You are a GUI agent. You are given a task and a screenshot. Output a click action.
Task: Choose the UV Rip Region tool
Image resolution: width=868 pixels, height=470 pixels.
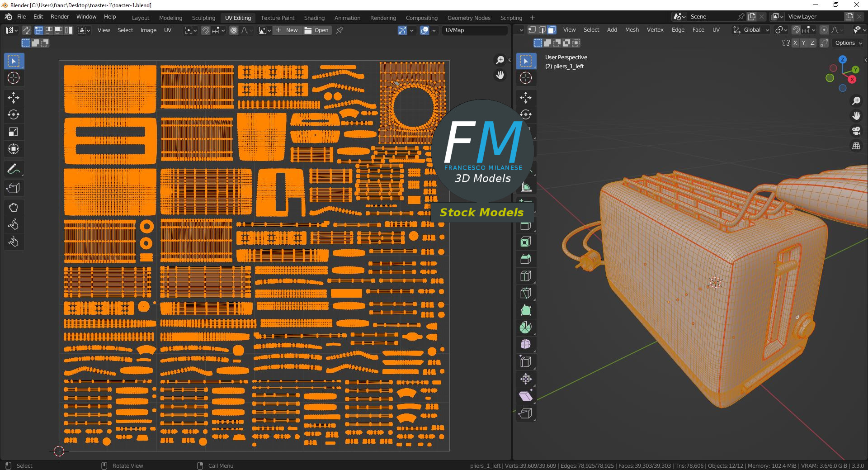pyautogui.click(x=14, y=188)
